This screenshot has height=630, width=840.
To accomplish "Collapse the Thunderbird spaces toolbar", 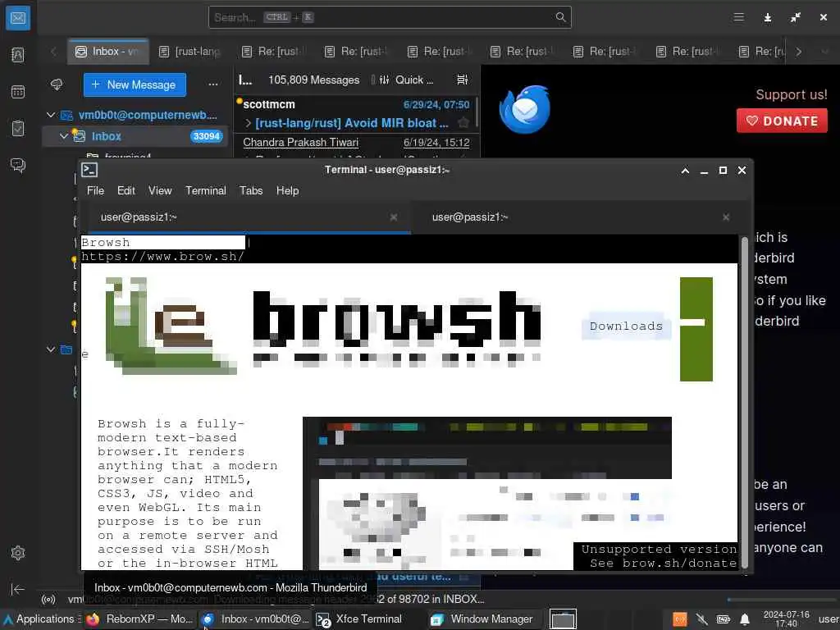I will [x=18, y=589].
